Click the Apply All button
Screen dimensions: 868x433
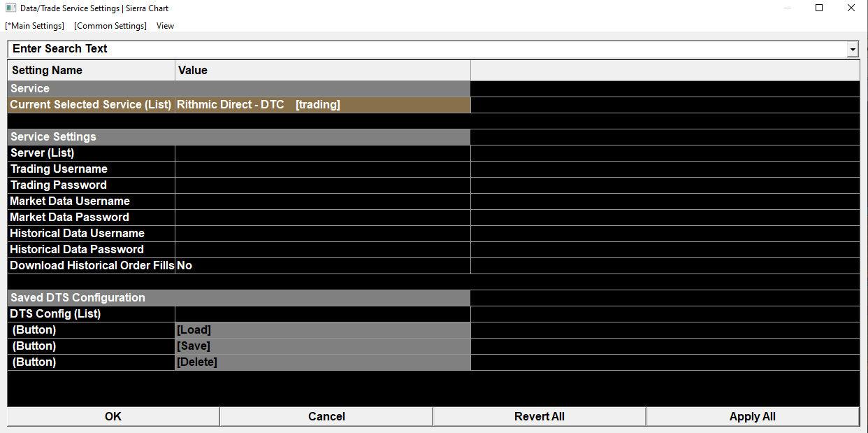click(x=753, y=417)
